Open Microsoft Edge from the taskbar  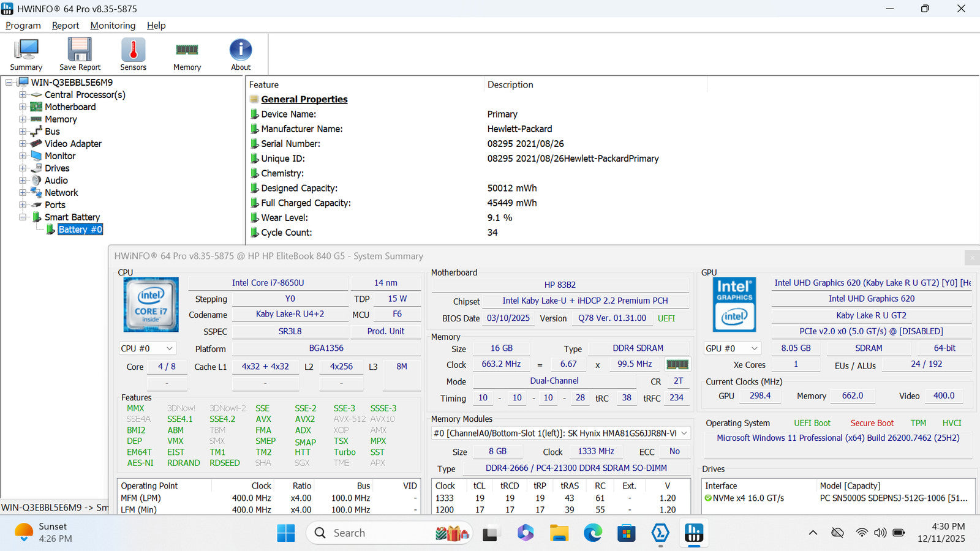tap(592, 533)
